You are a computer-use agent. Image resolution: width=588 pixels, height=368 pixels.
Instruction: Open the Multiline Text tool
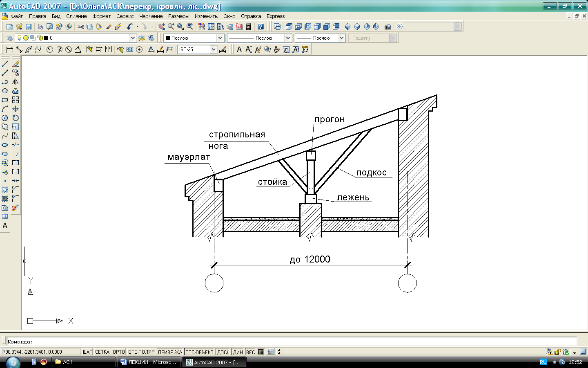[x=5, y=226]
